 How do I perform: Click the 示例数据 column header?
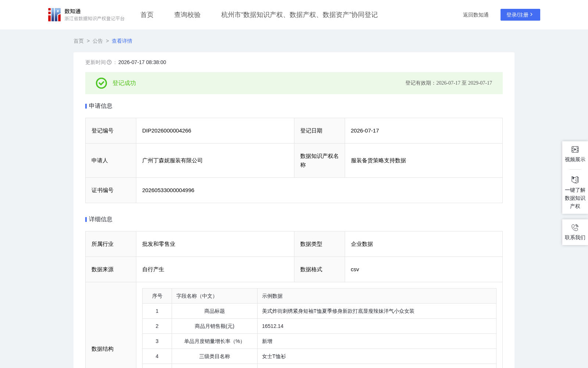(377, 296)
